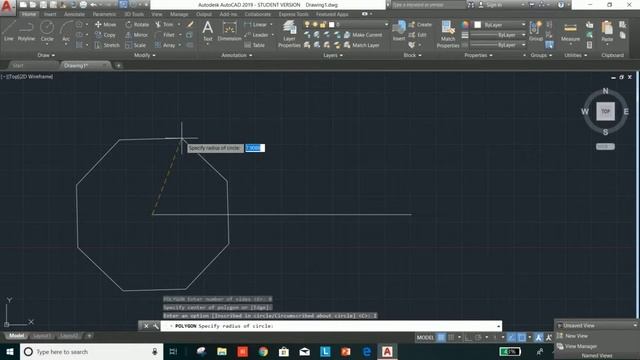
Task: Click the TOP face of ViewCube
Action: (x=605, y=111)
